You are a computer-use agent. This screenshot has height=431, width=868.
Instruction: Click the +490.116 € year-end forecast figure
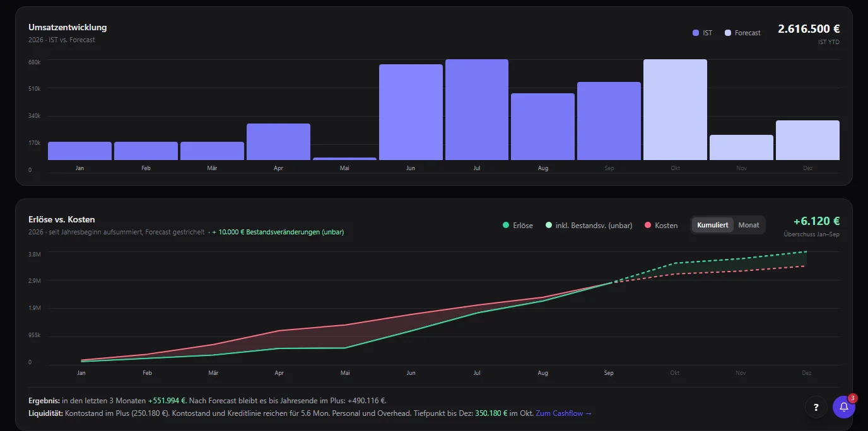tap(367, 401)
